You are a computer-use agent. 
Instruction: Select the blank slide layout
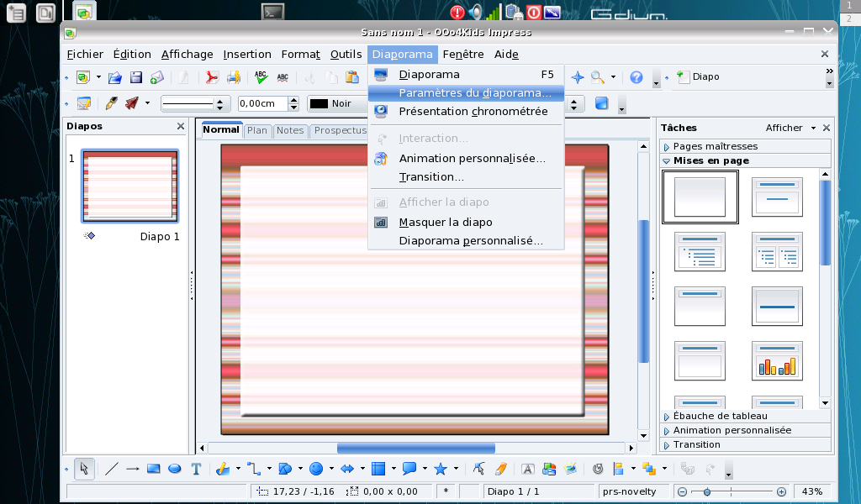point(700,197)
